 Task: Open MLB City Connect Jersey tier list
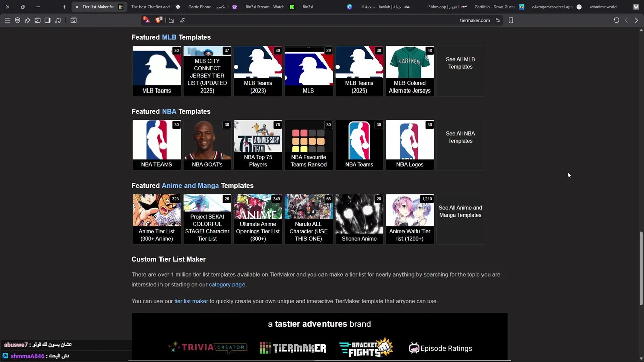click(207, 71)
